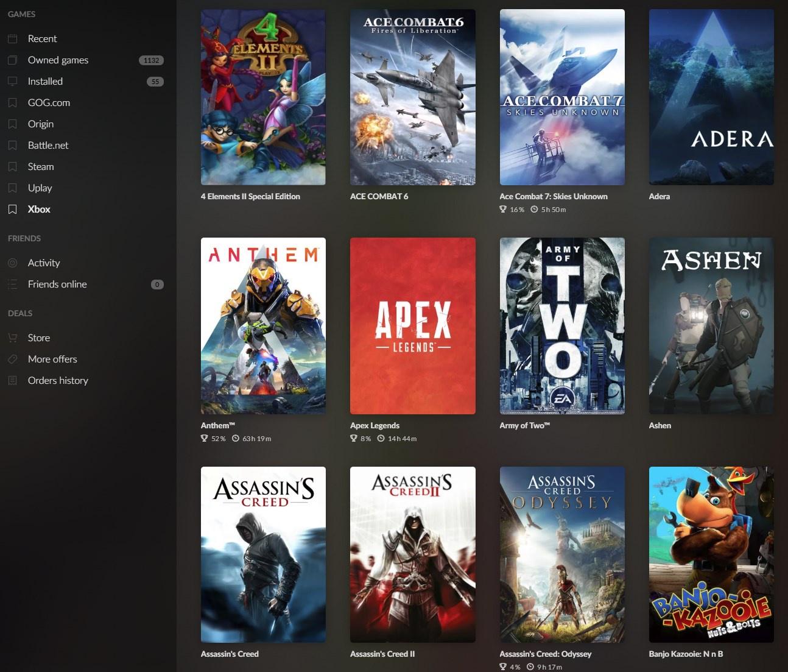
Task: Open the Apex Legends cover
Action: coord(413,326)
